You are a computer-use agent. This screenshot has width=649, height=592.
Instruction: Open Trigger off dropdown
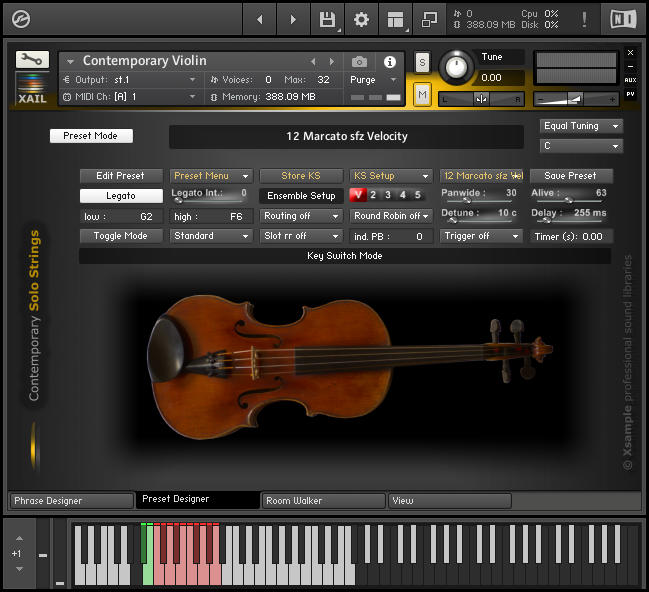481,236
